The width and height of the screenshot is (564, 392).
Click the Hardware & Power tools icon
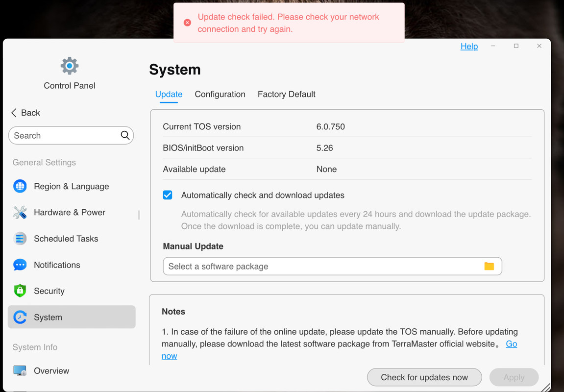coord(20,212)
